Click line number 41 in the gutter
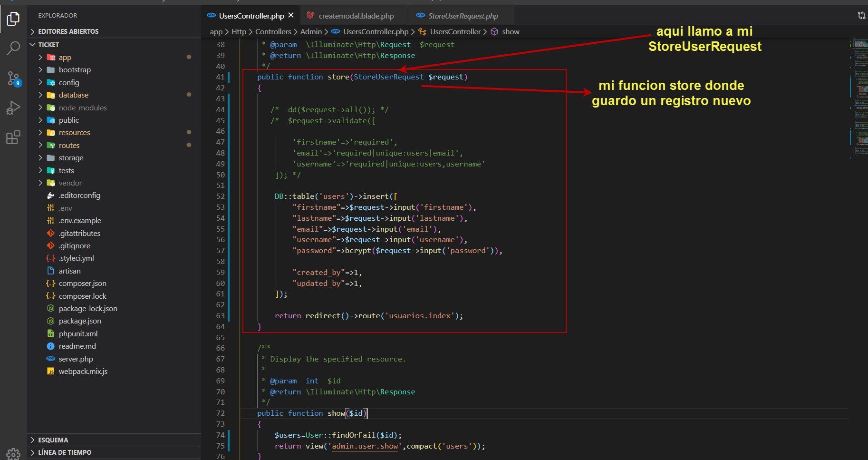Screen dimensions: 868x460 click(220, 77)
